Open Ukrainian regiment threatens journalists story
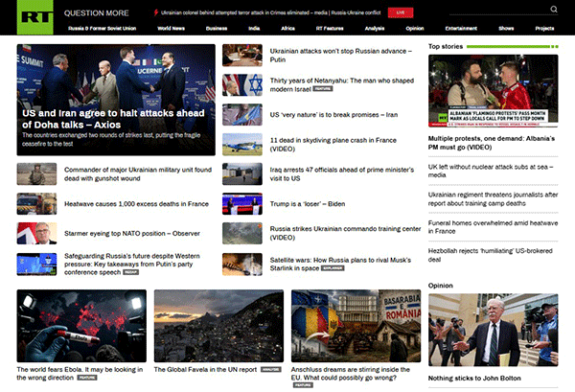This screenshot has height=392, width=575. 493,198
